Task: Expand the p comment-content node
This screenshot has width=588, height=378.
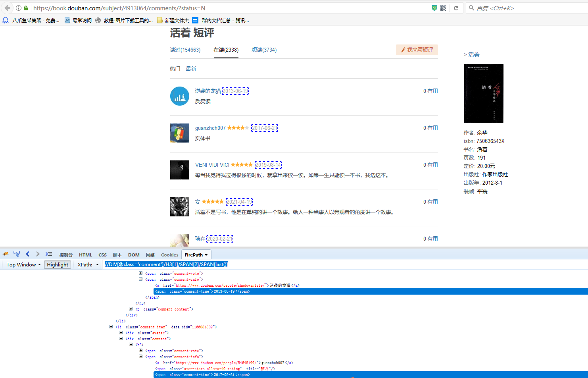Action: pos(131,309)
